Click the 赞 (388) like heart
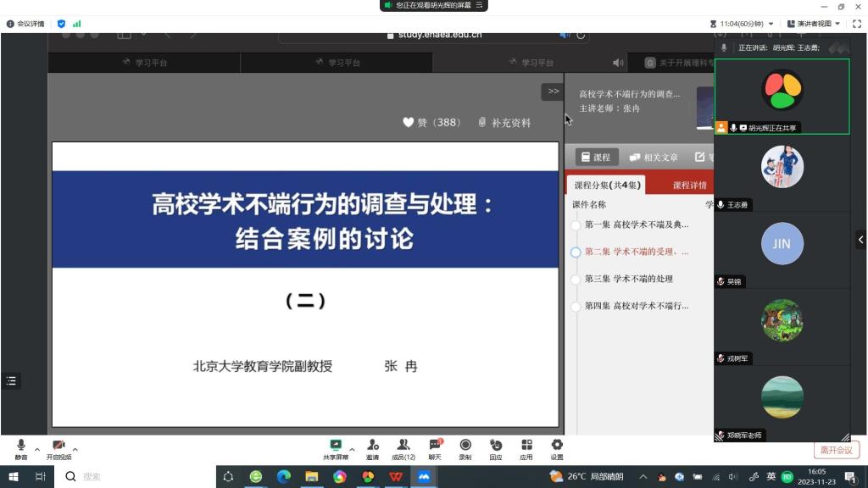This screenshot has width=868, height=488. pos(408,122)
